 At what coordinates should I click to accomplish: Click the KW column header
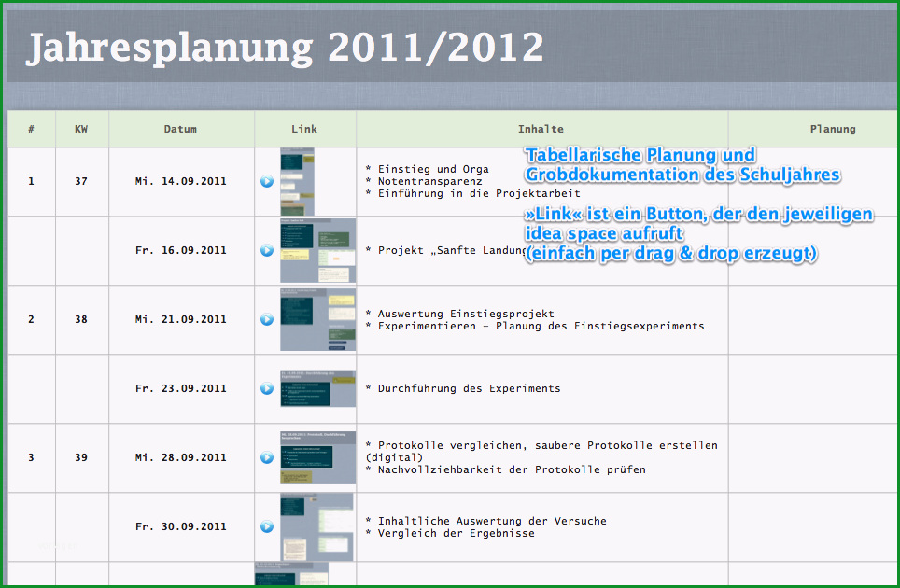point(81,129)
